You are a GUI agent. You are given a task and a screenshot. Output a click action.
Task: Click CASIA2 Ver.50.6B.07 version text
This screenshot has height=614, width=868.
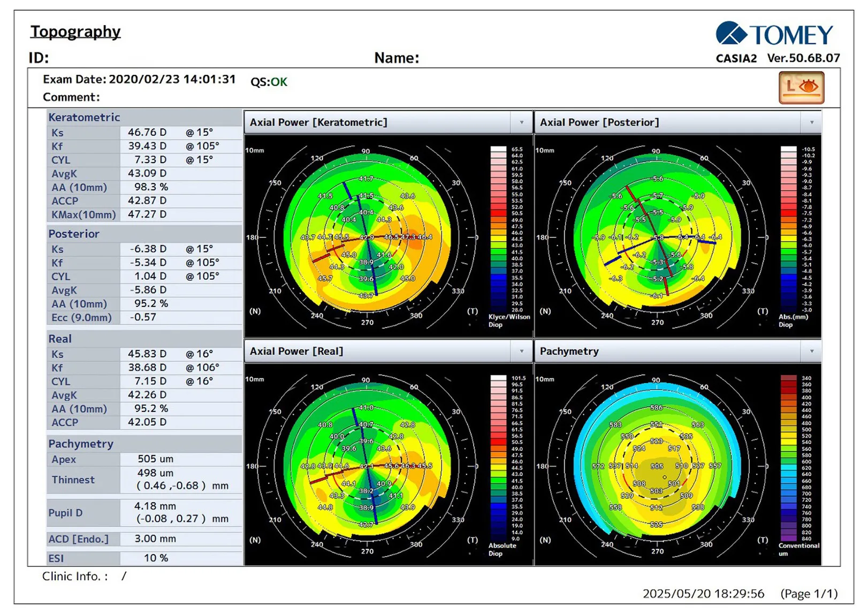click(778, 58)
